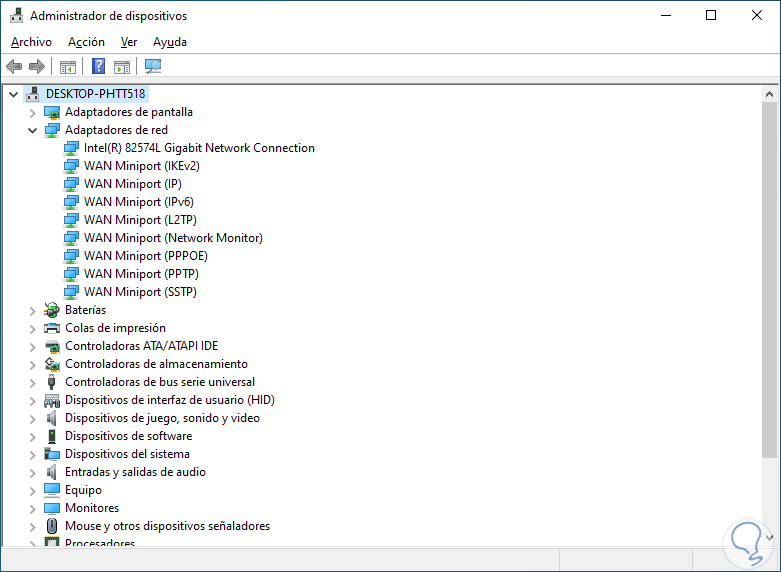The image size is (781, 572).
Task: Click the Mouse dispositivos señaladores icon
Action: [52, 526]
